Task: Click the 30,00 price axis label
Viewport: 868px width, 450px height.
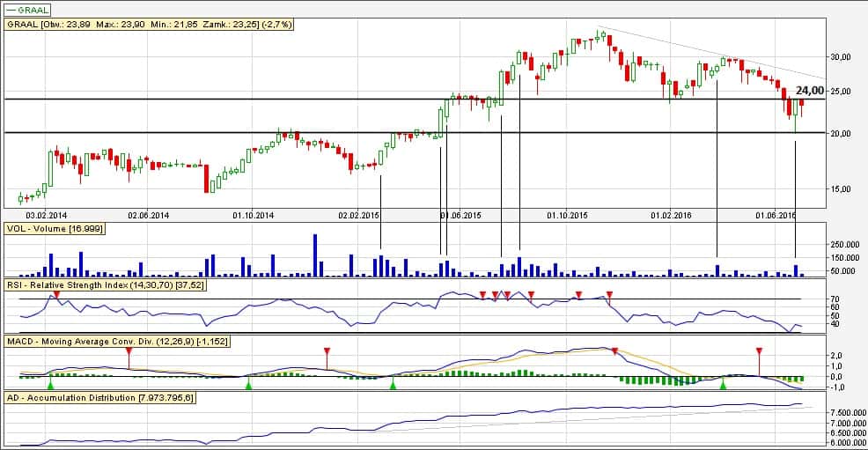Action: [x=842, y=57]
